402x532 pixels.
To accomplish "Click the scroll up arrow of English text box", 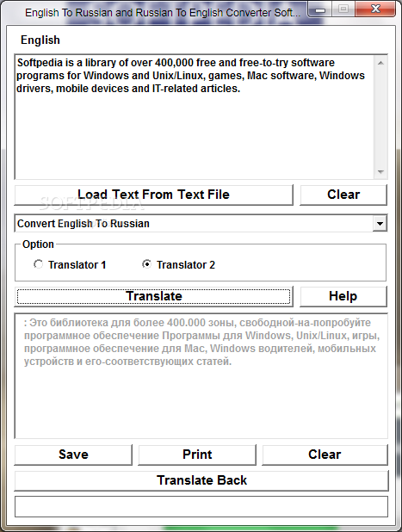I will (380, 63).
